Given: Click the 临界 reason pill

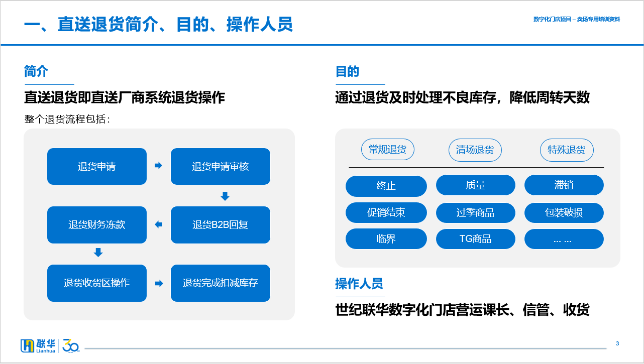Looking at the screenshot, I should click(x=386, y=239).
